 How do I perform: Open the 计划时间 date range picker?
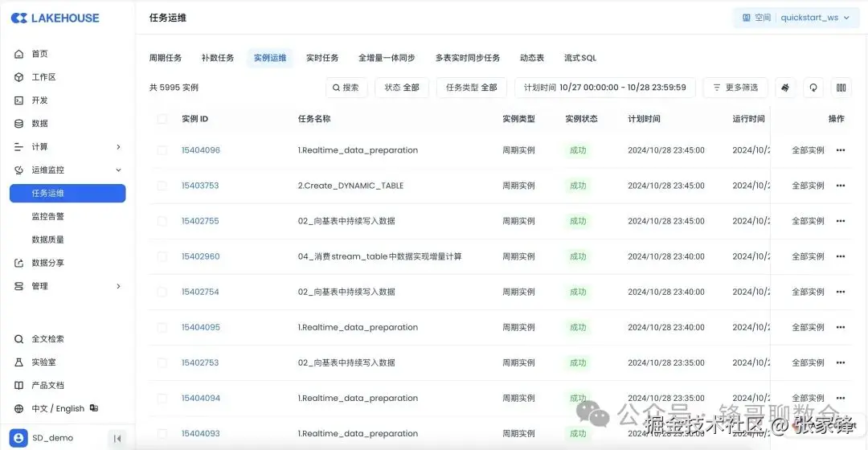pos(605,88)
